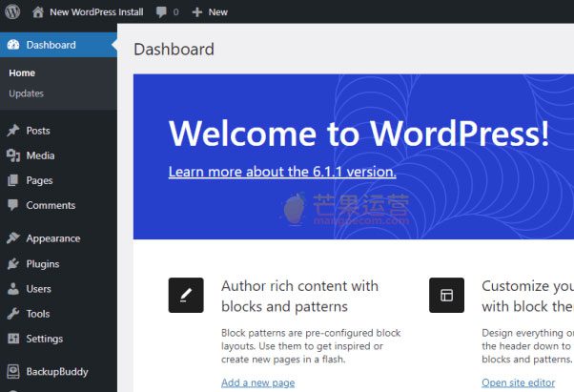574x392 pixels.
Task: Select Dashboard in the sidebar
Action: [x=58, y=45]
